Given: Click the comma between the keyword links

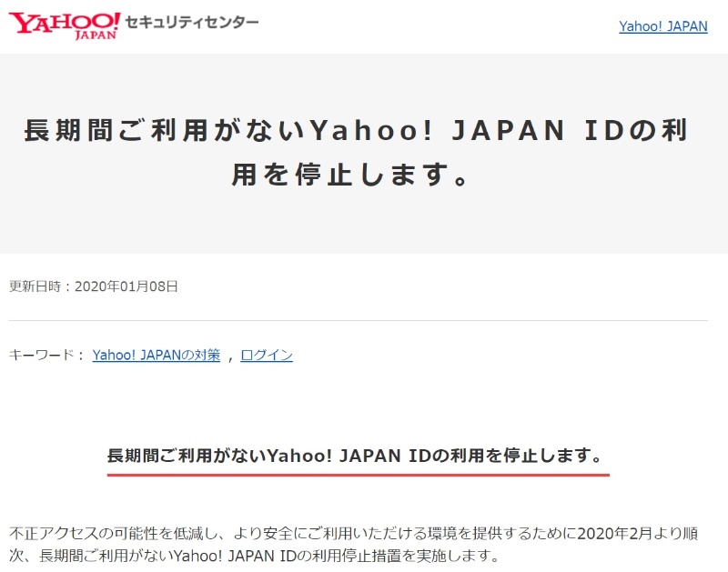Looking at the screenshot, I should [230, 356].
